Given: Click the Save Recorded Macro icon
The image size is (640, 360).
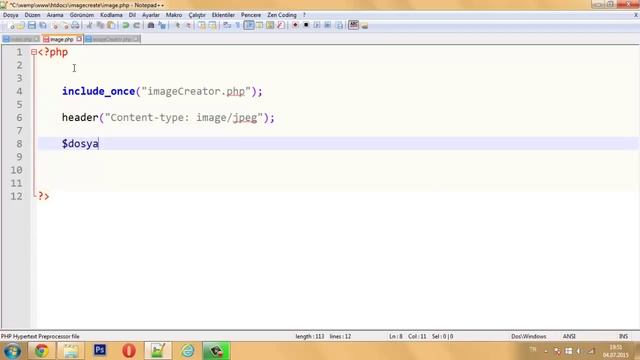Looking at the screenshot, I should 339,25.
